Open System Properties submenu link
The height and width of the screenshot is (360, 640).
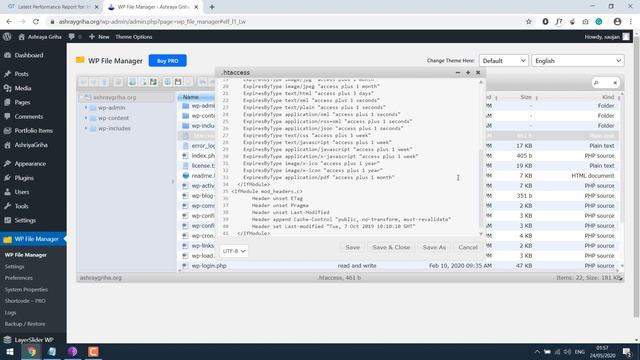pos(26,289)
